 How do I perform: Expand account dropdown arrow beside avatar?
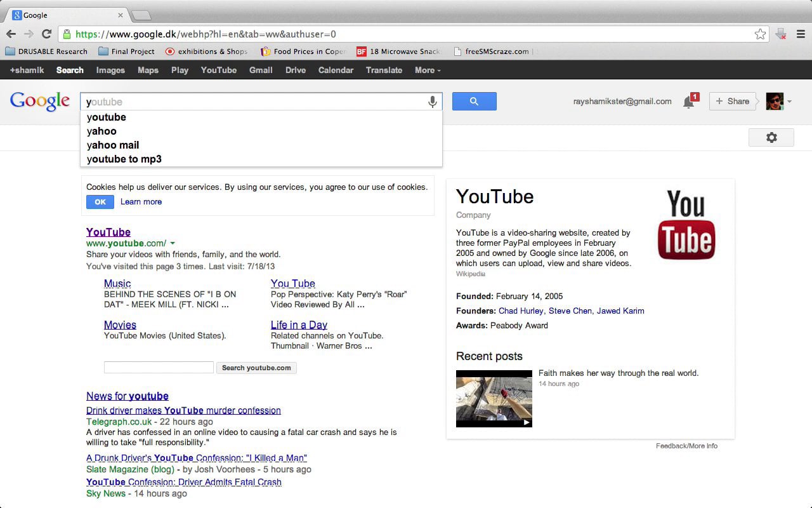[x=790, y=102]
